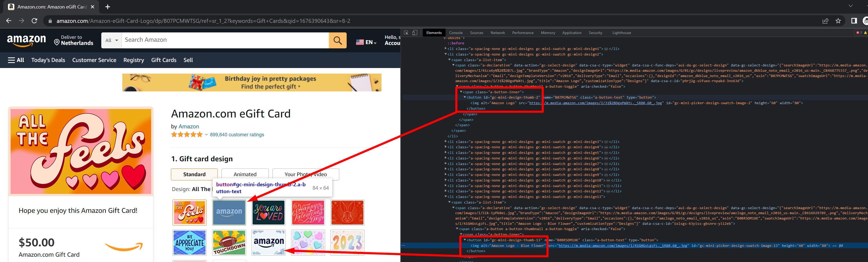Switch to the Network tab
The image size is (868, 262).
tap(498, 33)
